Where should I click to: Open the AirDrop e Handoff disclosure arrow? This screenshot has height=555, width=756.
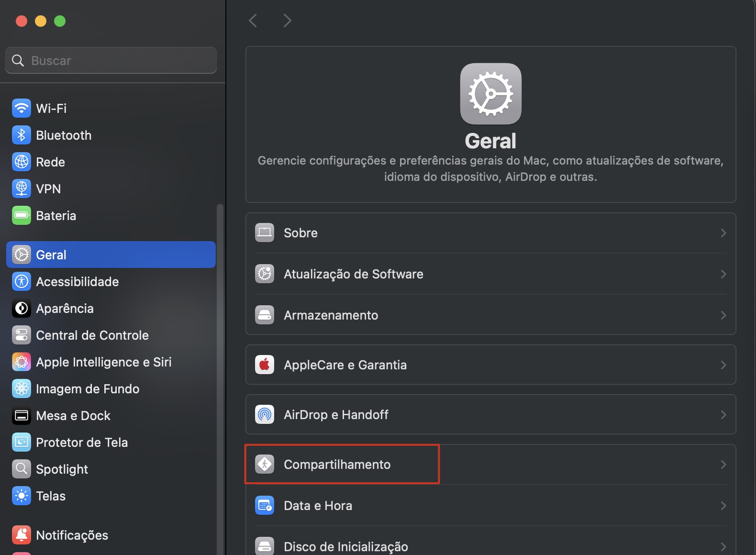point(723,415)
